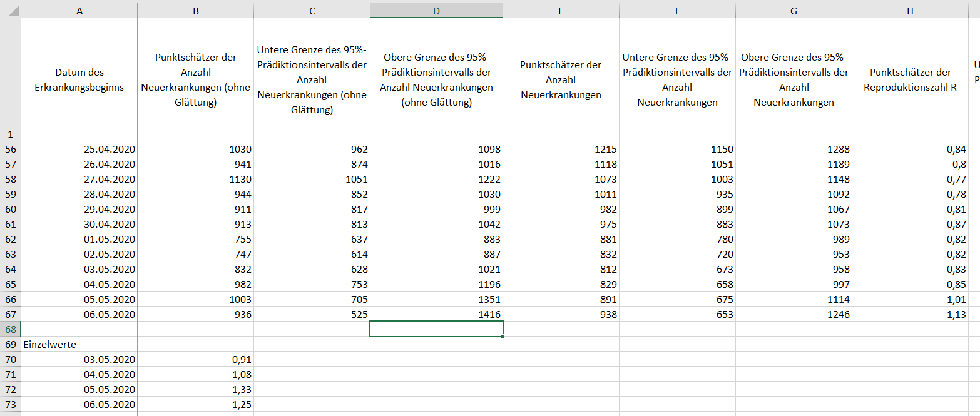Screen dimensions: 980x416
Task: Select the highlighted column D header
Action: click(x=436, y=11)
